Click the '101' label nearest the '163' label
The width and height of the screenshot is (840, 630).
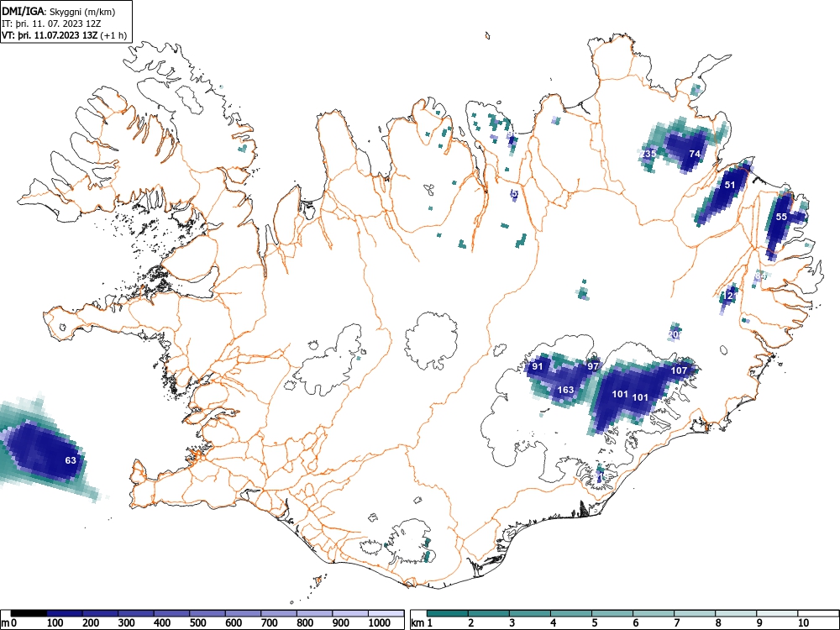(620, 394)
